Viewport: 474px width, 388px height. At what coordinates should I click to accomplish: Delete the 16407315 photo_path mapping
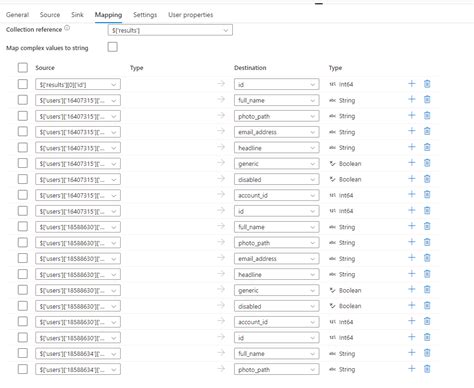pyautogui.click(x=427, y=115)
